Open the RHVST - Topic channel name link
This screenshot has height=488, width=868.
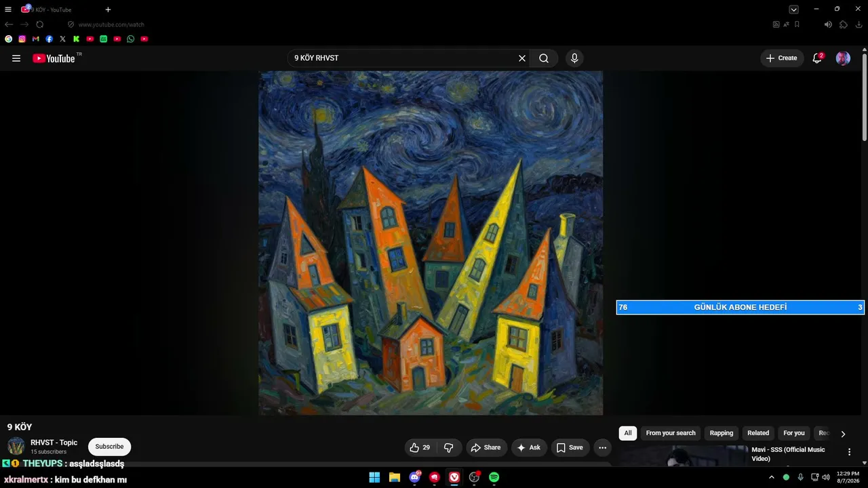coord(54,443)
